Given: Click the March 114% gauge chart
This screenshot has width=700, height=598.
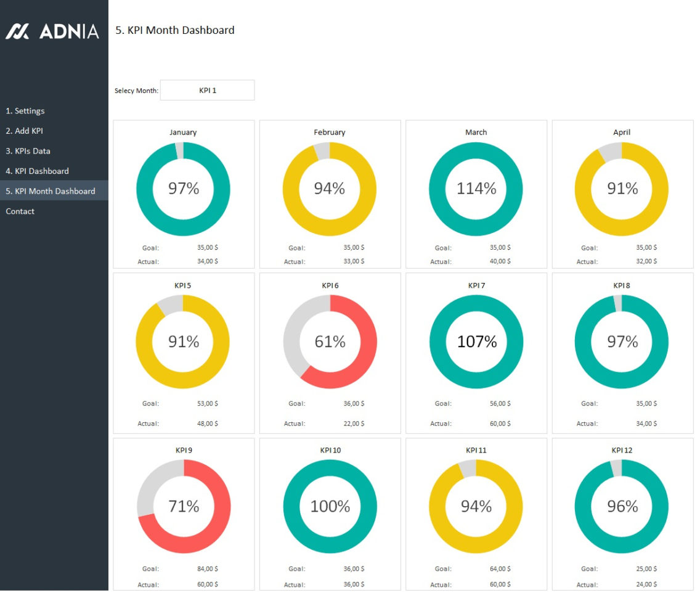Looking at the screenshot, I should tap(476, 189).
